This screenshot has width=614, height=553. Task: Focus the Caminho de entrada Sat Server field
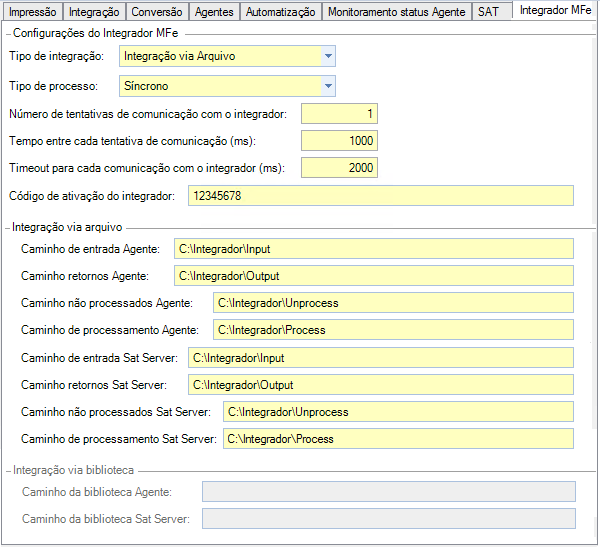click(380, 357)
